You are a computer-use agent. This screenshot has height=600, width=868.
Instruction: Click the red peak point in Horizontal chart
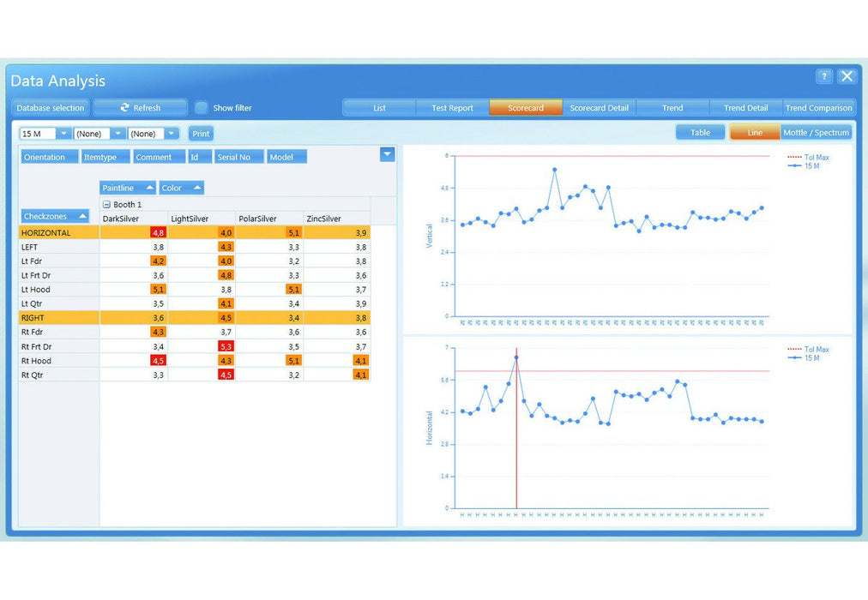[516, 357]
